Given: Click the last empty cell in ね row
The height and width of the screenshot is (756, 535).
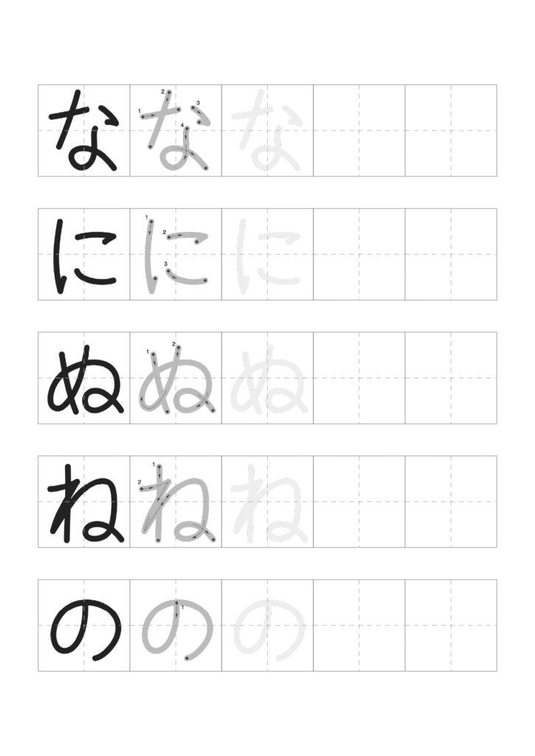Looking at the screenshot, I should tap(451, 501).
